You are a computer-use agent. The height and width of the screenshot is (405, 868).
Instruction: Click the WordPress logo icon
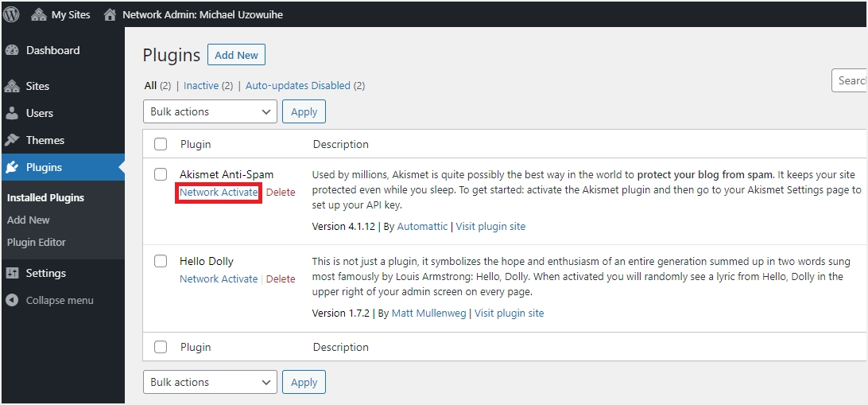pyautogui.click(x=12, y=14)
